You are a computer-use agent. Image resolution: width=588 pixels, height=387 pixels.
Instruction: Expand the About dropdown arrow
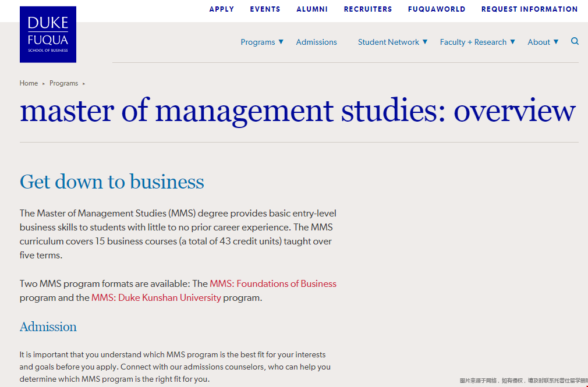[556, 42]
